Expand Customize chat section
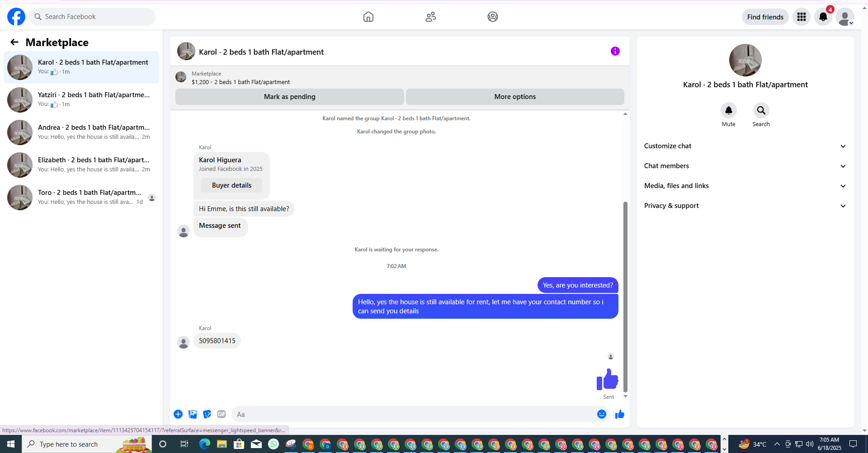The image size is (868, 453). tap(745, 146)
